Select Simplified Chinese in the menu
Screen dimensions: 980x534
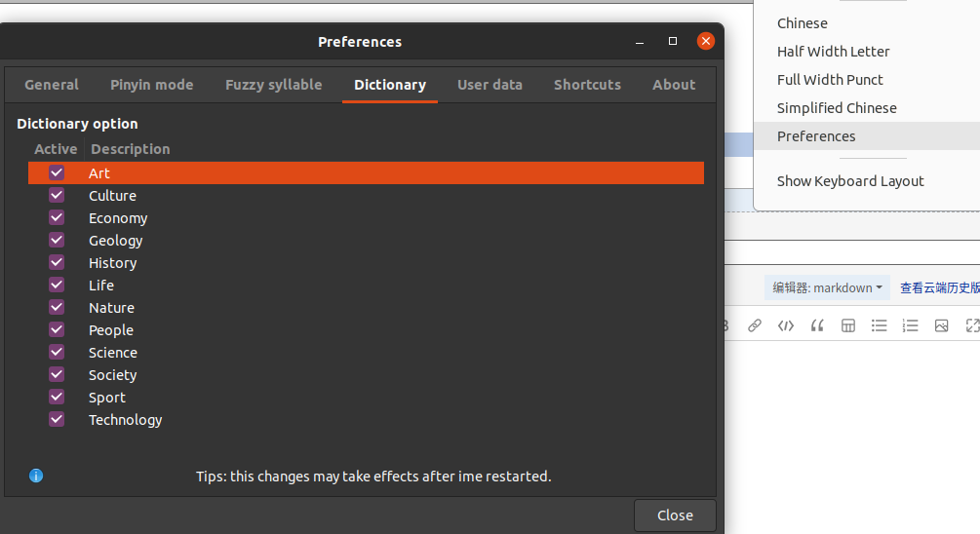tap(837, 108)
